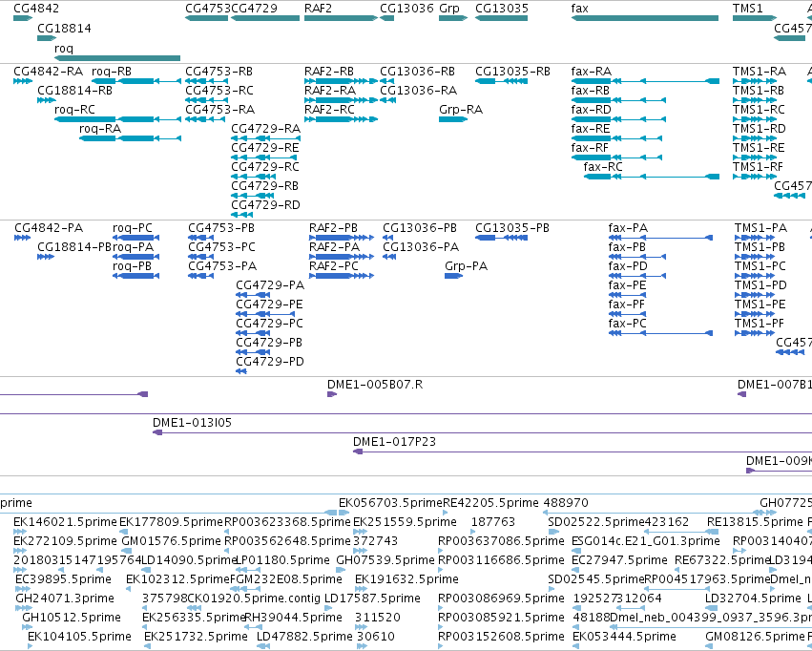Select the CG4842 gene feature

23,18
